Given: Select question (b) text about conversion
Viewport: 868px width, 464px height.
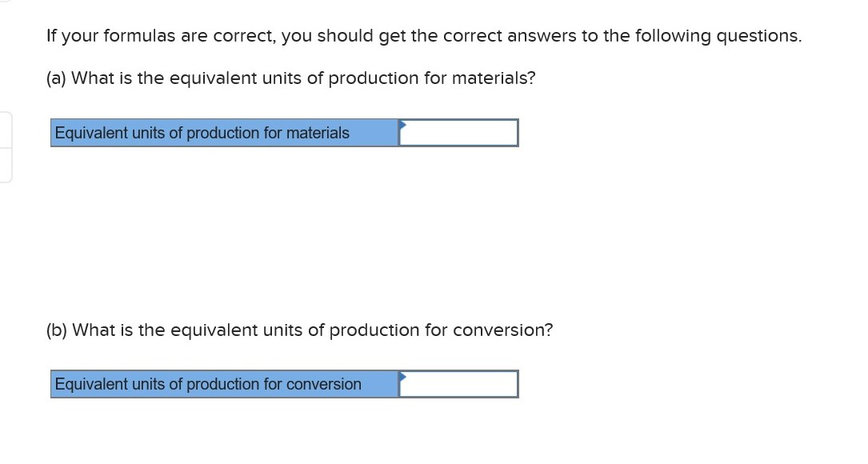Looking at the screenshot, I should click(298, 330).
